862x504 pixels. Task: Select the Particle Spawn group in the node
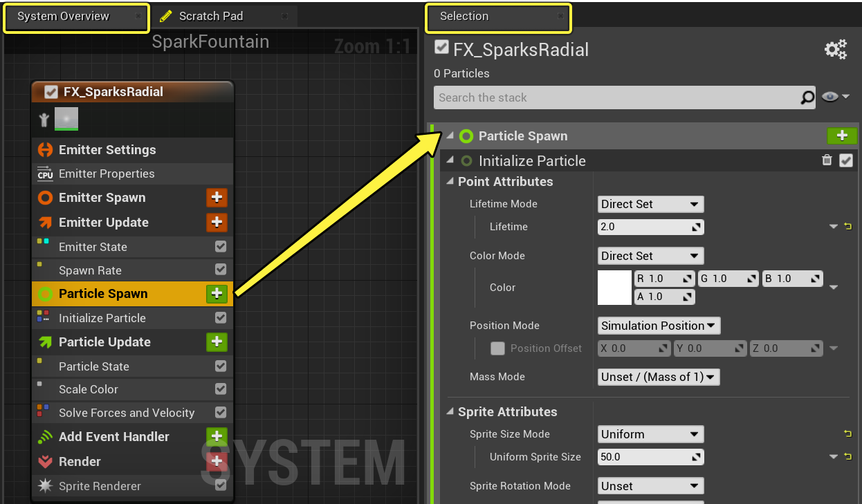point(133,294)
